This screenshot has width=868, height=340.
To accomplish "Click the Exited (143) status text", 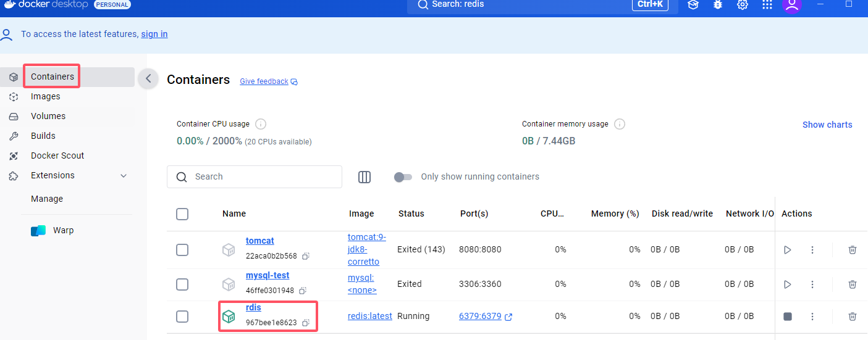I will click(x=423, y=249).
